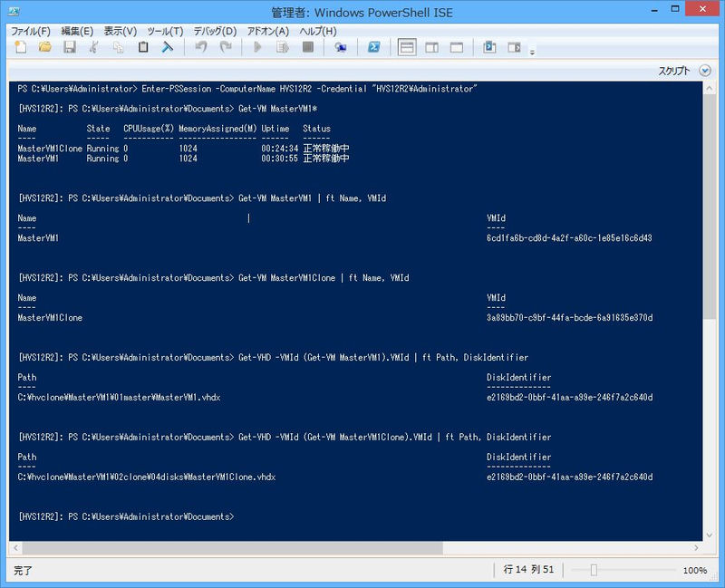Click the 完了 status text
Screen dimensions: 725x588
click(23, 571)
